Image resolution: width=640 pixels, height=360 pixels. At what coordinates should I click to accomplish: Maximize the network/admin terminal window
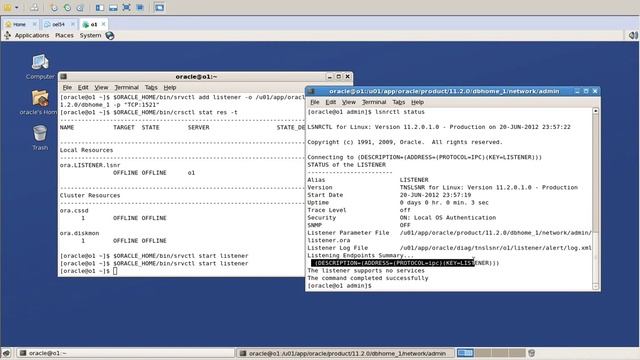[x=586, y=91]
